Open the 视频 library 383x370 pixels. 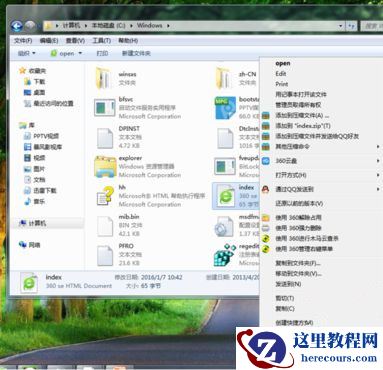[x=35, y=158]
